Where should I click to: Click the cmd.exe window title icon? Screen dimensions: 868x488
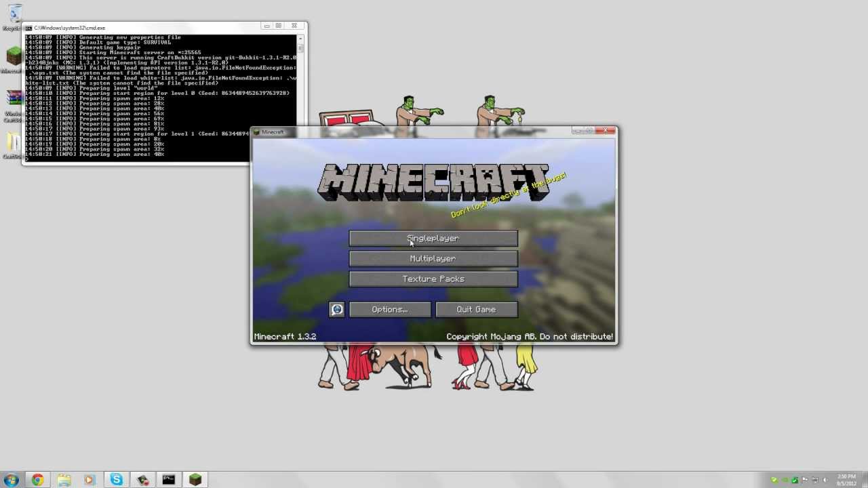(28, 28)
